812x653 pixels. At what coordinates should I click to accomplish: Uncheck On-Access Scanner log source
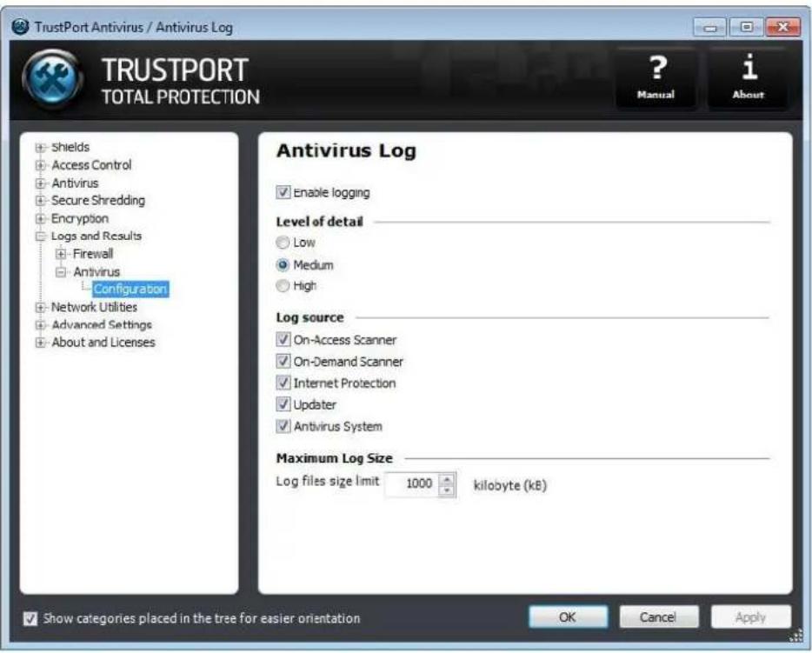pos(283,340)
